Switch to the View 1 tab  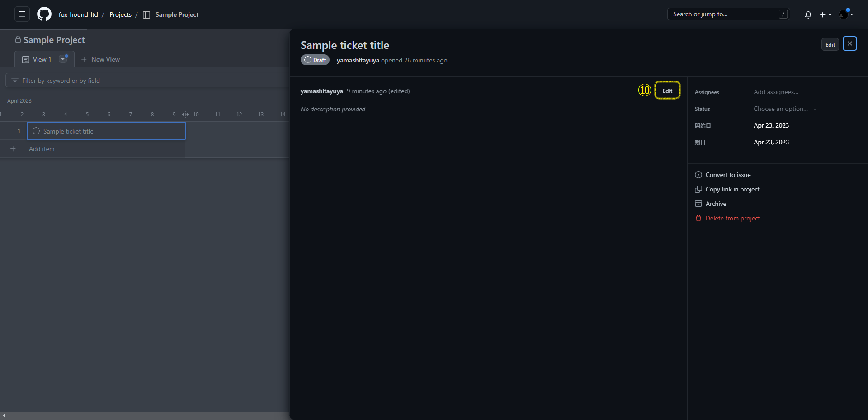tap(41, 59)
